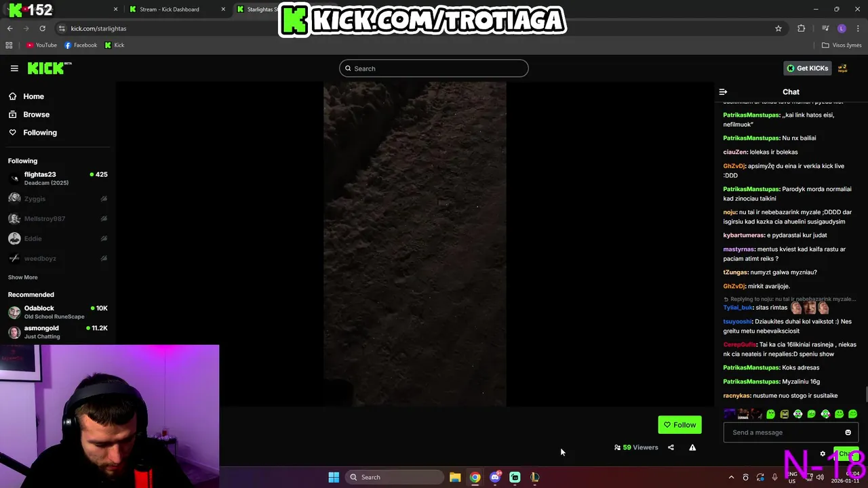
Task: Open Kick bookmark
Action: pos(115,45)
